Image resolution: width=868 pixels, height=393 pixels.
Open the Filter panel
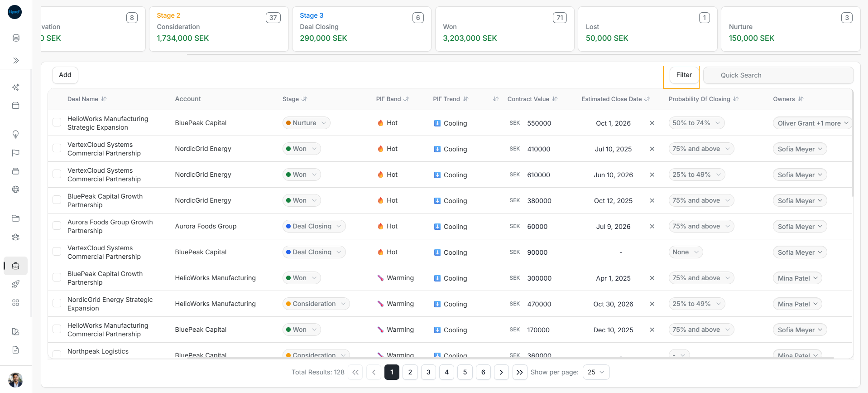pyautogui.click(x=684, y=75)
